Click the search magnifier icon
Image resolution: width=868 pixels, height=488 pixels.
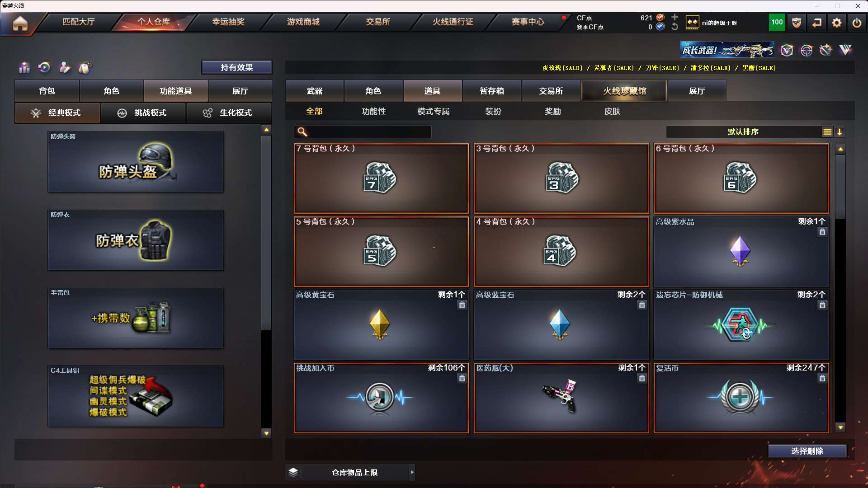(302, 131)
